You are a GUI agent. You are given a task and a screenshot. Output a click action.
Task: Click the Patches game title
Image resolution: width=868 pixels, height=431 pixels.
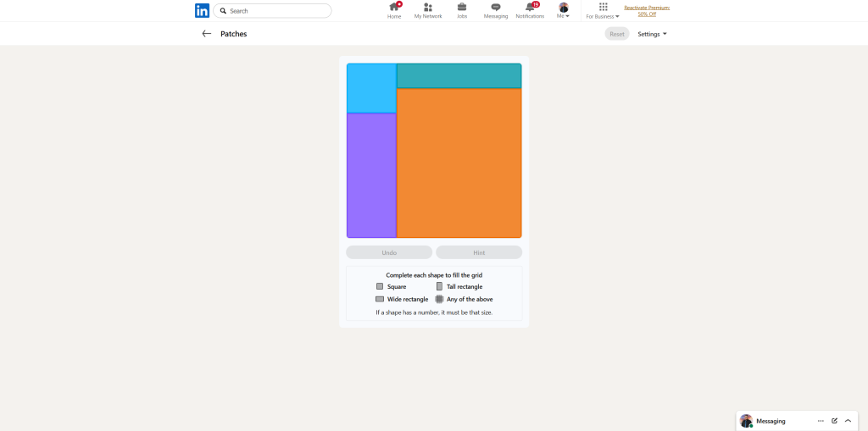(x=234, y=34)
